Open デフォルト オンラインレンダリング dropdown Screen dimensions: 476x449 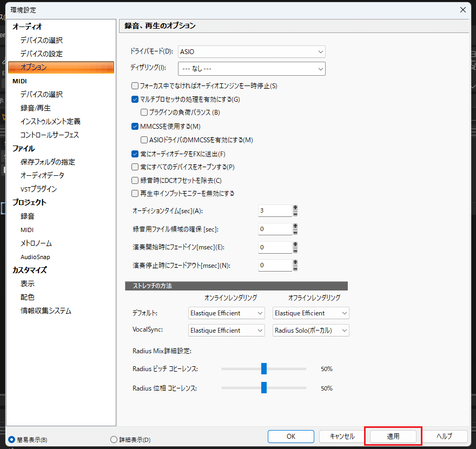coord(227,313)
